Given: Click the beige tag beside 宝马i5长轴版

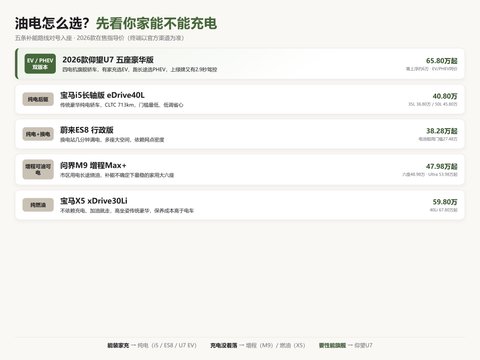Looking at the screenshot, I should click(x=38, y=99).
